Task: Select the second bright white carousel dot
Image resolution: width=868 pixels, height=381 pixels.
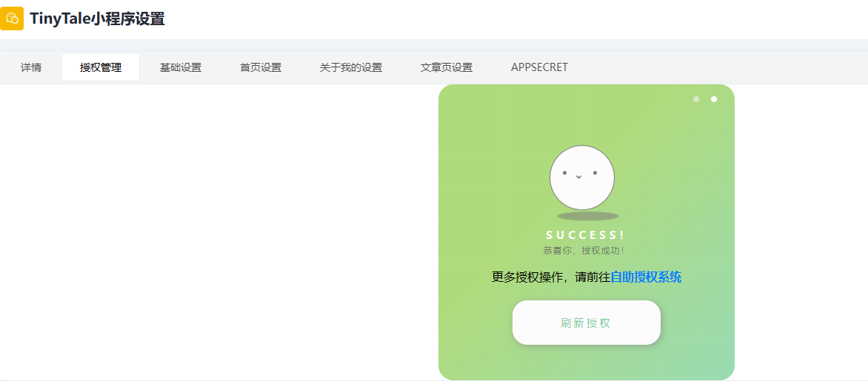Action: coord(713,99)
